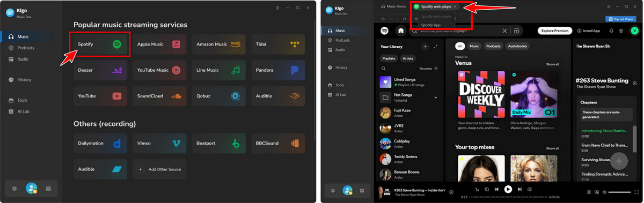Switch to the Music Home tab
The height and width of the screenshot is (203, 644).
coord(393,6)
